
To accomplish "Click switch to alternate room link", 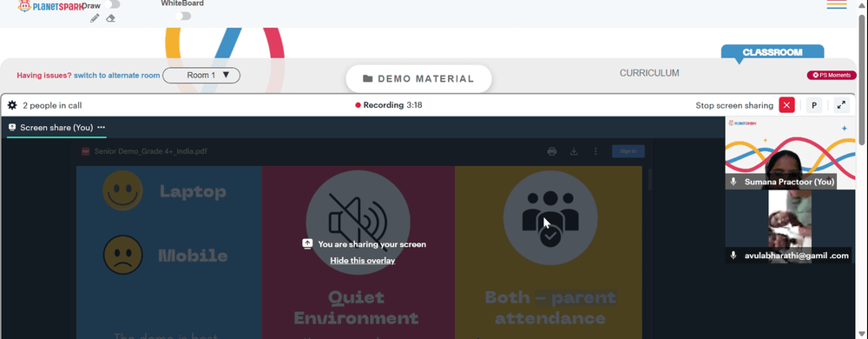I will pyautogui.click(x=117, y=76).
